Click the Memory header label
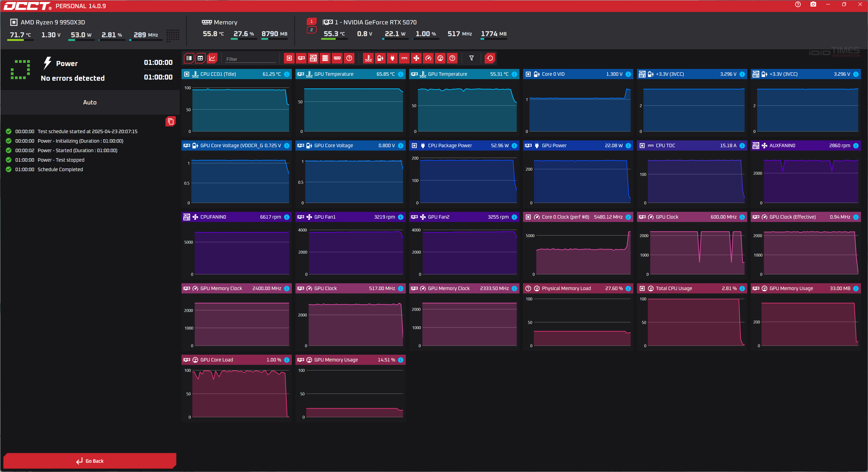 pyautogui.click(x=225, y=22)
